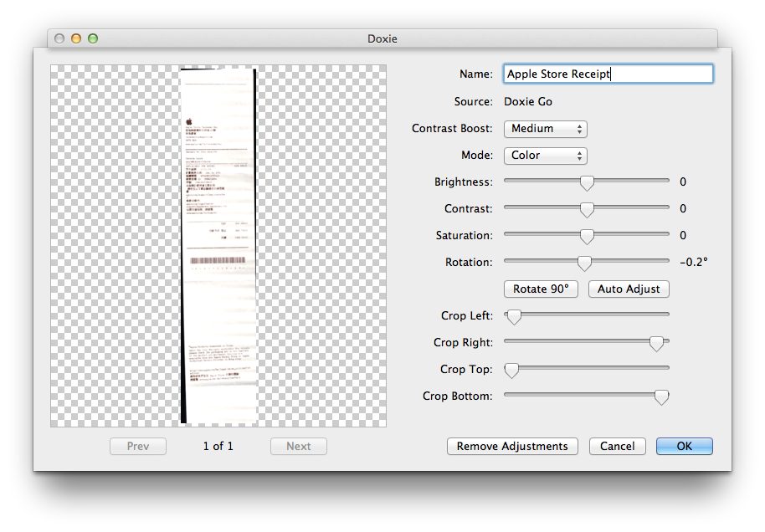Click the Crop Top slider handle

click(511, 370)
